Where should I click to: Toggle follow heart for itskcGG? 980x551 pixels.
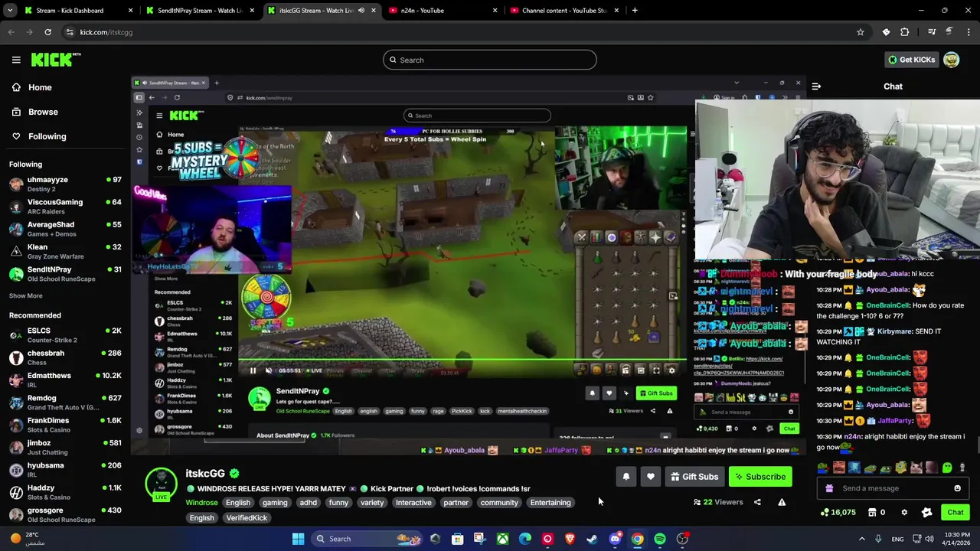tap(651, 477)
